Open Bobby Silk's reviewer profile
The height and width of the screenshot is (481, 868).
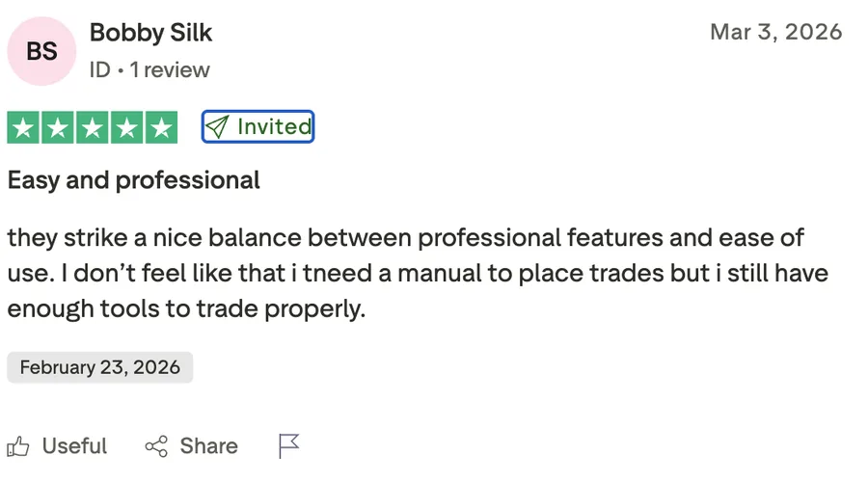150,33
